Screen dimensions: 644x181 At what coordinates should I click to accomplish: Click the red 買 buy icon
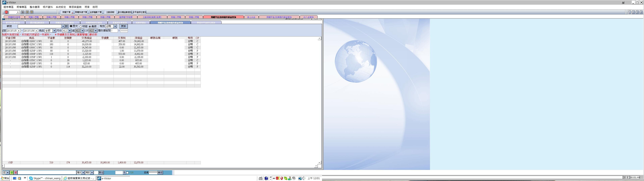15,173
